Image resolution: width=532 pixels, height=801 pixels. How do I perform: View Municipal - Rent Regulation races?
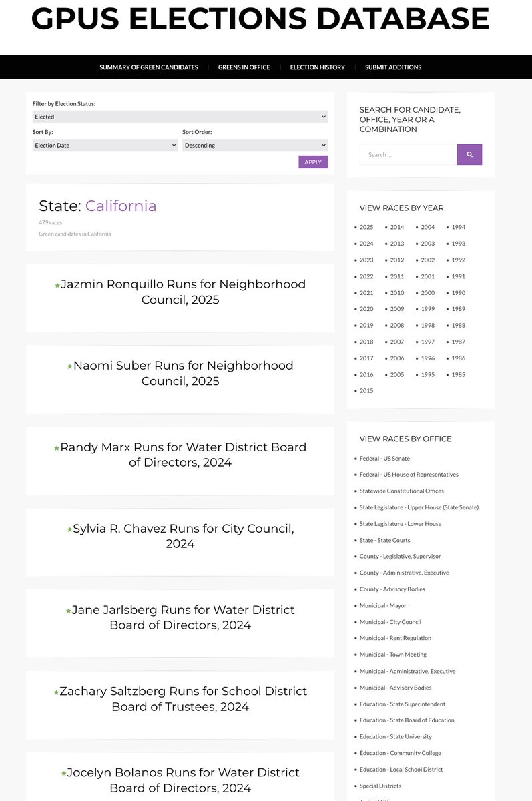pyautogui.click(x=395, y=638)
